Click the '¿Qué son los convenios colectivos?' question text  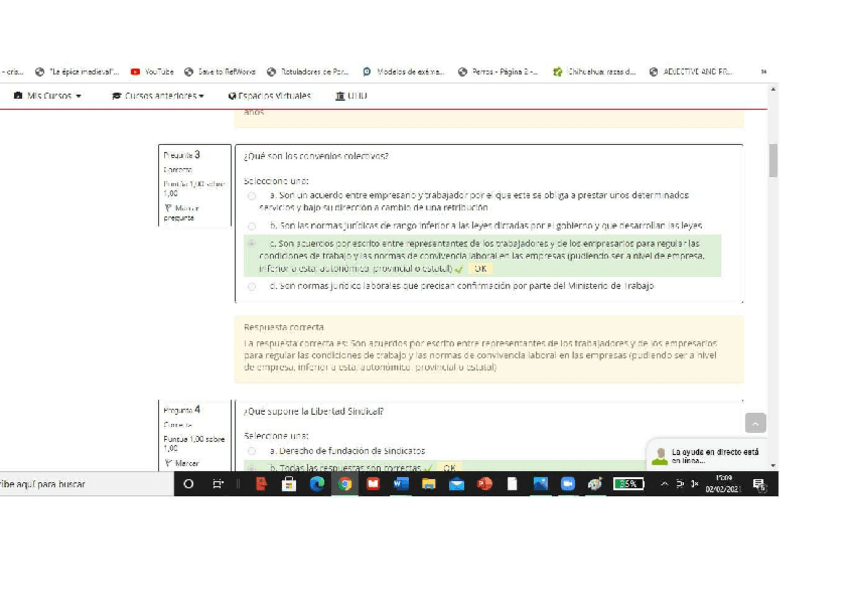pyautogui.click(x=316, y=156)
